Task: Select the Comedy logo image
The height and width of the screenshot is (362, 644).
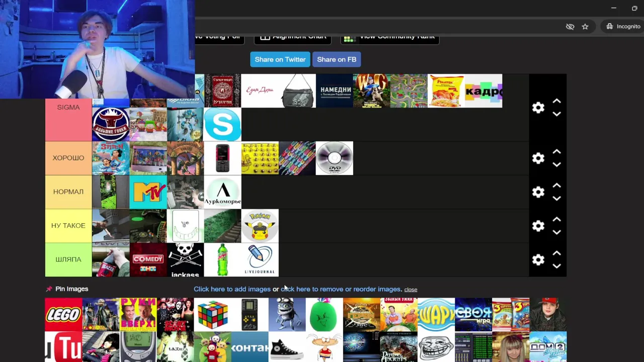Action: (148, 259)
